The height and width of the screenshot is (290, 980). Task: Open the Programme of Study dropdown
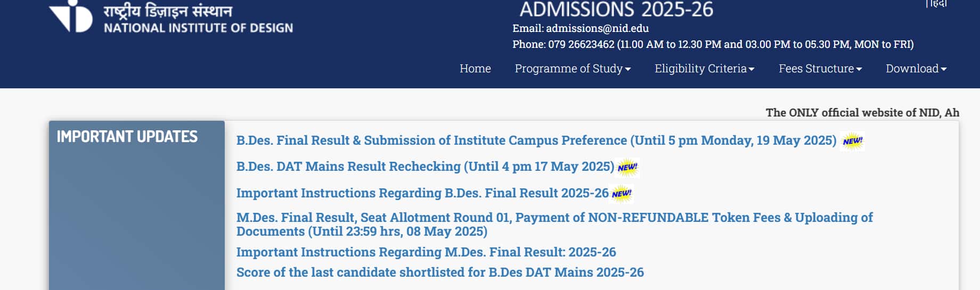tap(573, 69)
